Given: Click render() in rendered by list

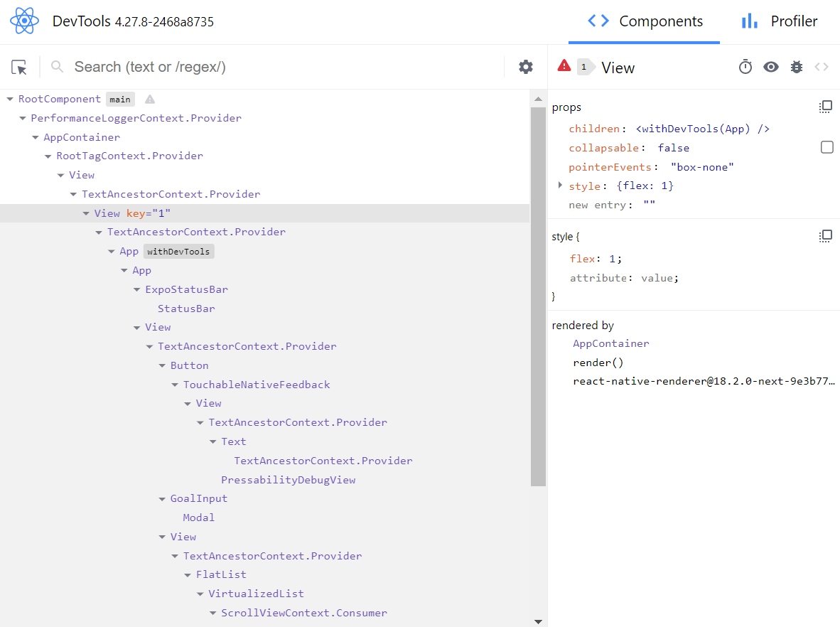Looking at the screenshot, I should coord(598,363).
